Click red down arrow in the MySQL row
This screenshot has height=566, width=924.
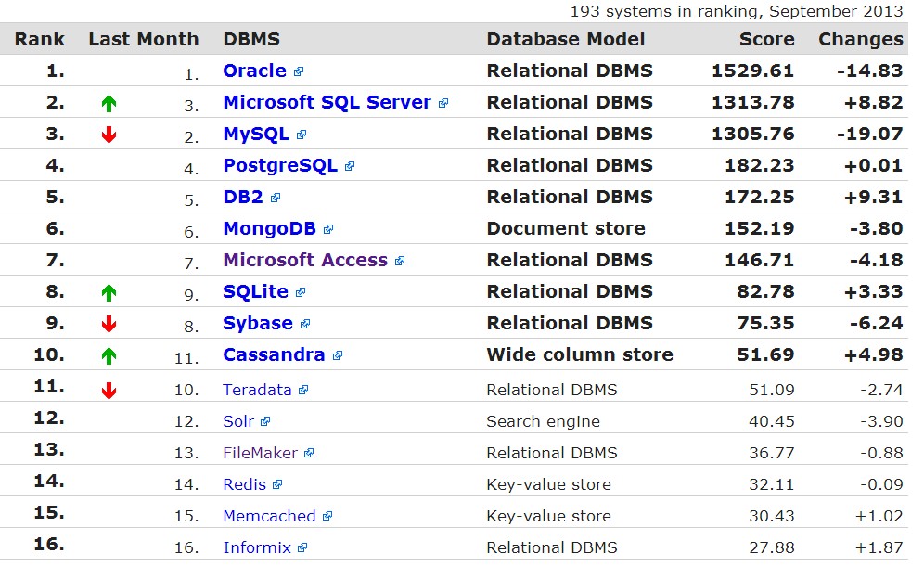(109, 135)
